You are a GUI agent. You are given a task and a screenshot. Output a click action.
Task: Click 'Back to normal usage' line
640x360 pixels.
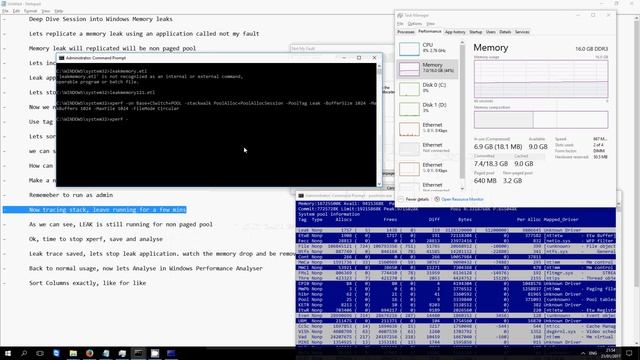pyautogui.click(x=146, y=269)
